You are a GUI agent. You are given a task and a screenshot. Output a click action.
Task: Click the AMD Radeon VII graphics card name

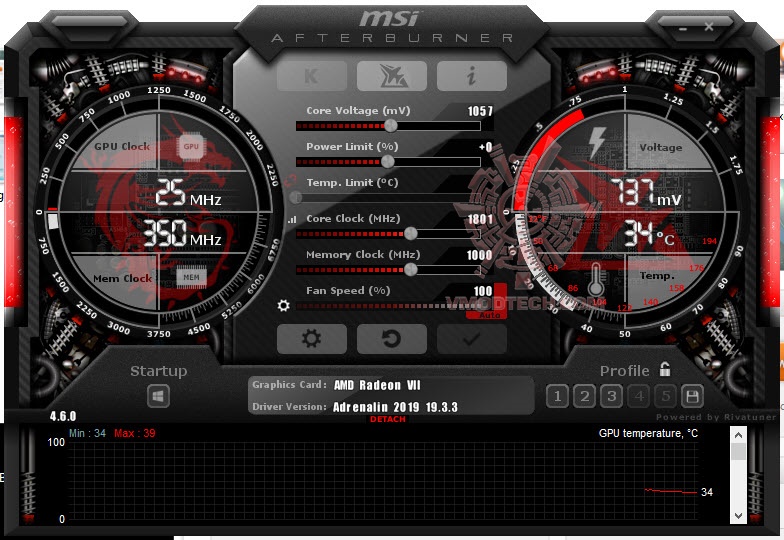click(x=377, y=385)
